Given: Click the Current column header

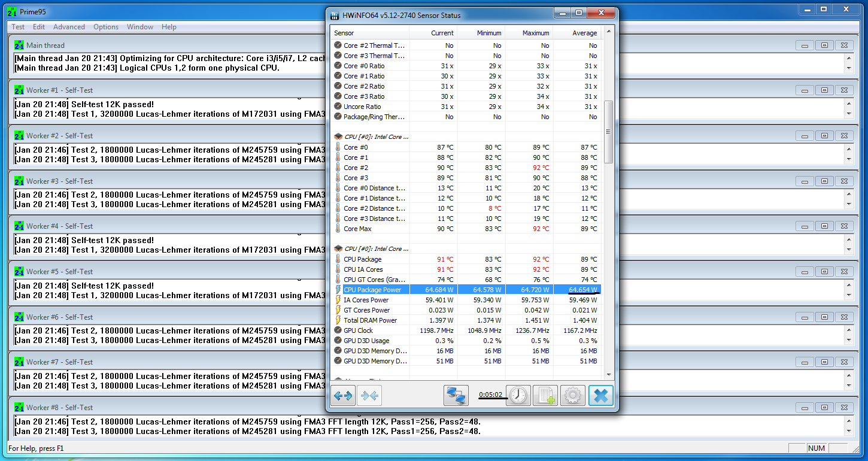Looking at the screenshot, I should 433,33.
